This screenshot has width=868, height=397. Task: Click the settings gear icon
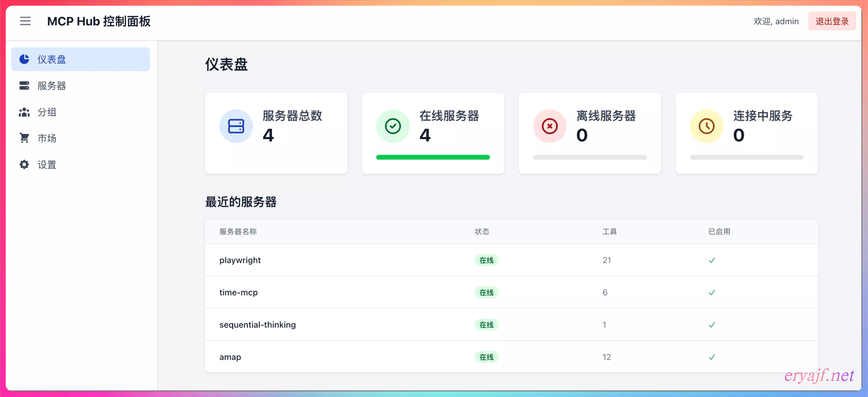click(x=24, y=165)
